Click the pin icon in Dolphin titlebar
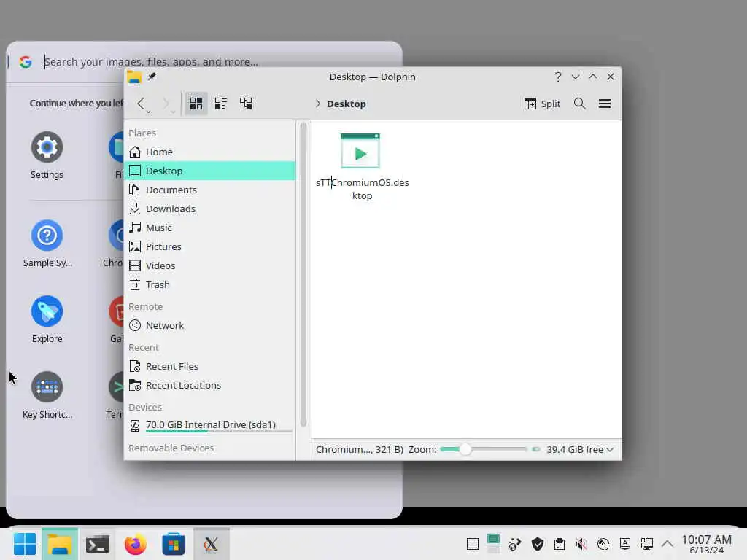 (152, 77)
